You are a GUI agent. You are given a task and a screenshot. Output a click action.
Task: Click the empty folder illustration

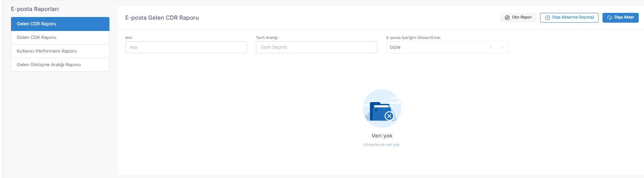[x=382, y=108]
